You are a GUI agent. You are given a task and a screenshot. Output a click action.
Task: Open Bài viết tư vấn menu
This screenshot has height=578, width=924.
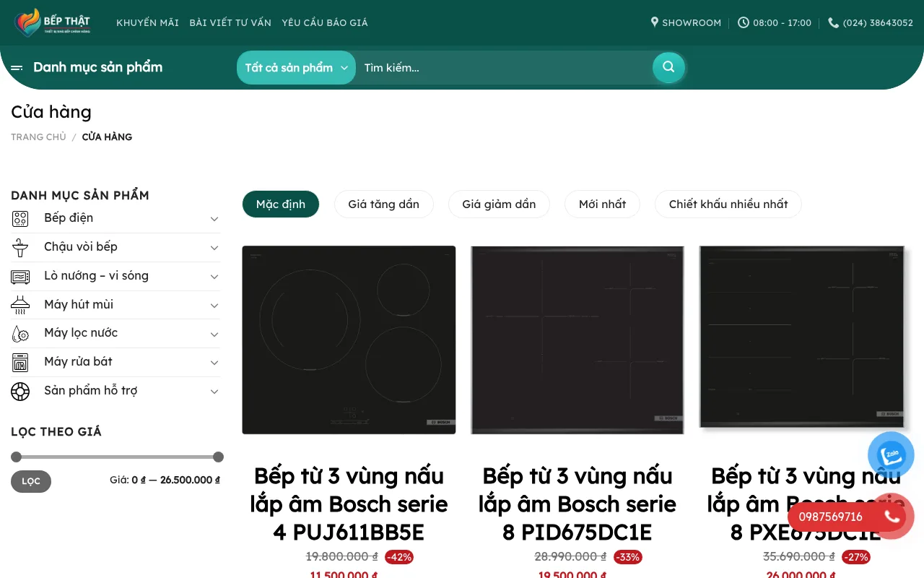pyautogui.click(x=230, y=22)
